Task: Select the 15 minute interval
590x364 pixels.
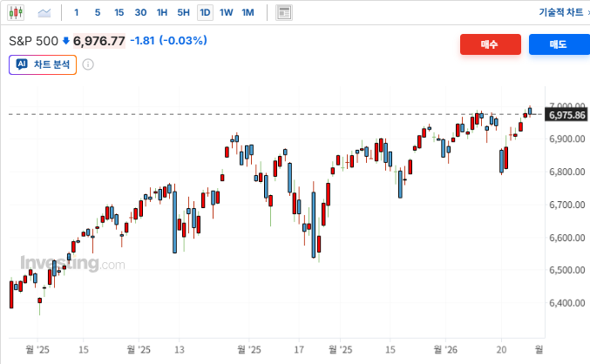Action: click(119, 13)
